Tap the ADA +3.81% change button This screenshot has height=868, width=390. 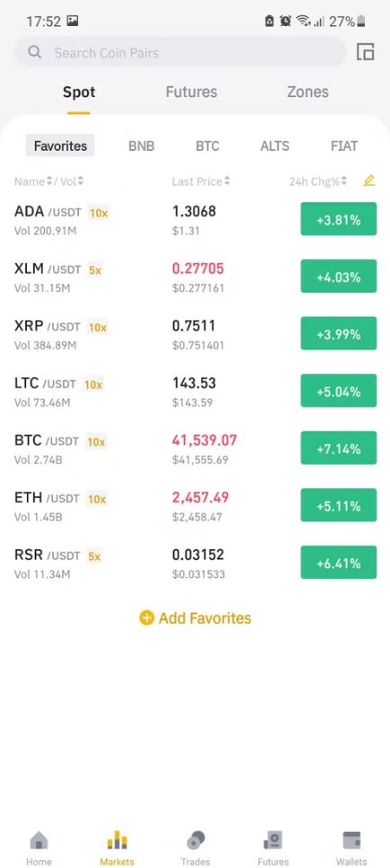pyautogui.click(x=339, y=219)
